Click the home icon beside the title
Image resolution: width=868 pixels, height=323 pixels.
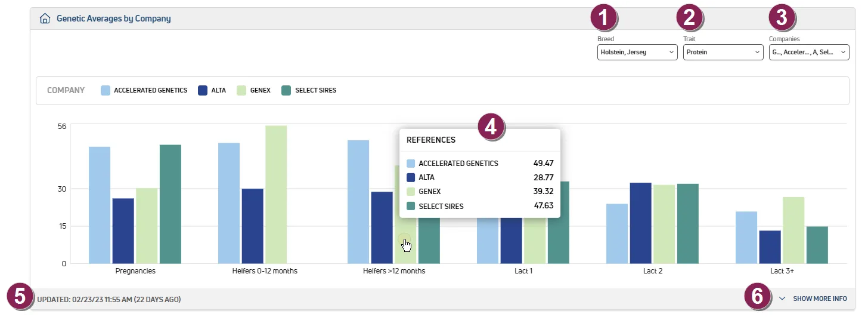44,19
